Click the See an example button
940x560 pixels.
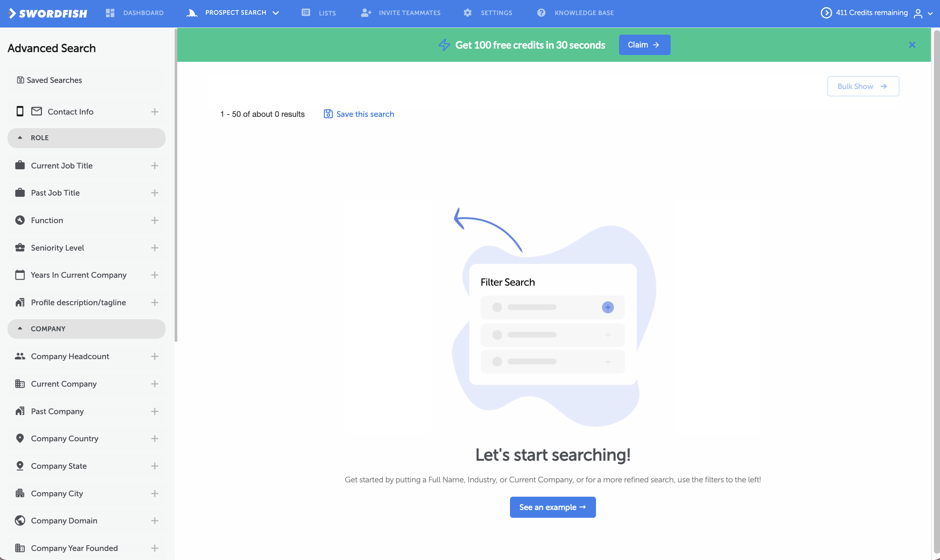click(x=553, y=507)
